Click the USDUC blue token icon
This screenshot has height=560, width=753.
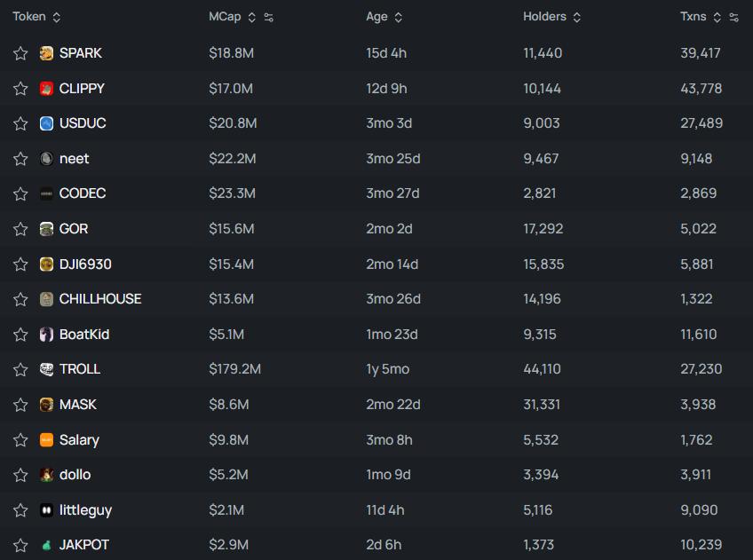coord(46,123)
